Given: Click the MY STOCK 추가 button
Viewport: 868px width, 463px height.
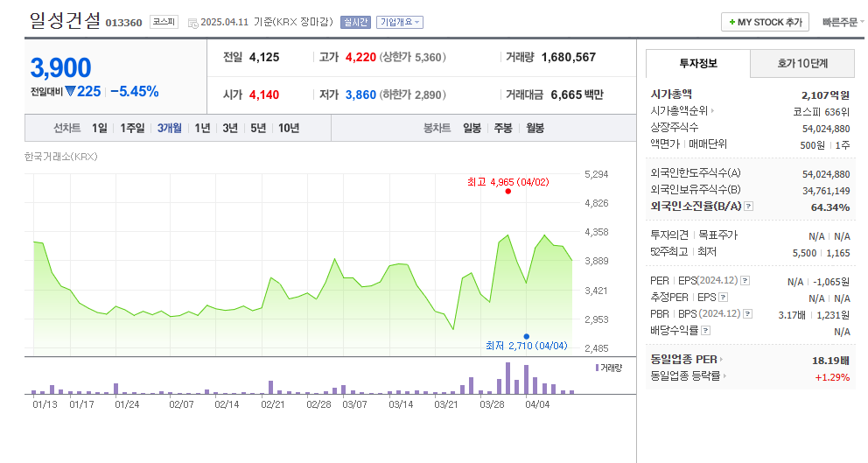Looking at the screenshot, I should [x=765, y=22].
